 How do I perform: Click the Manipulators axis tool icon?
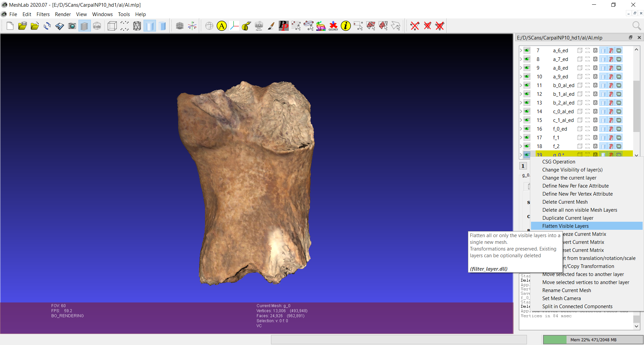point(234,26)
